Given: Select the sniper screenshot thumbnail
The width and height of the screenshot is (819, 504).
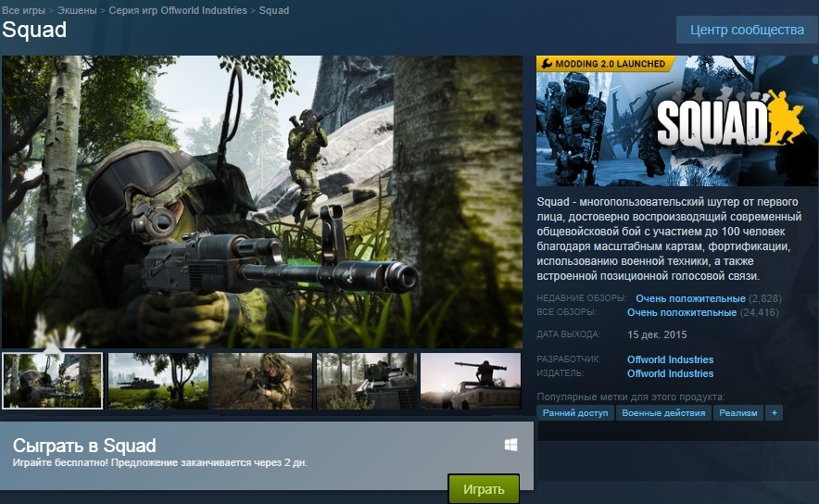Looking at the screenshot, I should (x=52, y=381).
